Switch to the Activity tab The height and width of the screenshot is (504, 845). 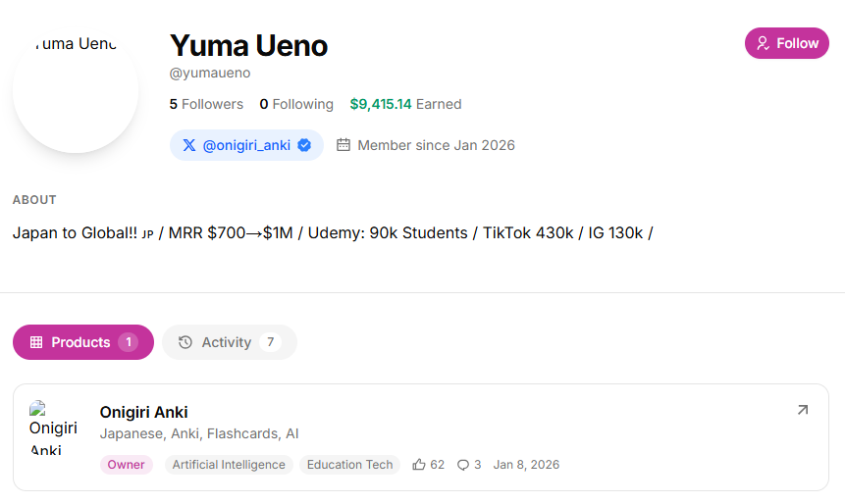[x=229, y=342]
